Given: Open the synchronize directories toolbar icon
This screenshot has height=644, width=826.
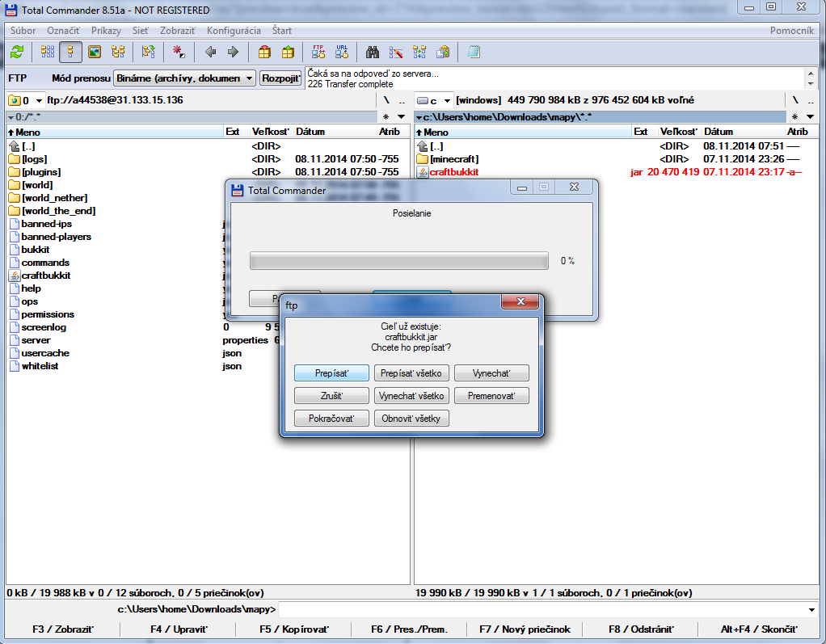Looking at the screenshot, I should point(419,52).
